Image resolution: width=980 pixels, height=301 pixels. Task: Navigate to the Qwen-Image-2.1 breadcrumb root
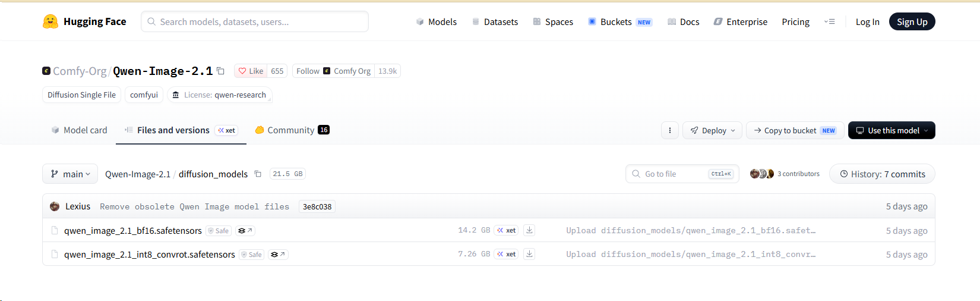[138, 174]
